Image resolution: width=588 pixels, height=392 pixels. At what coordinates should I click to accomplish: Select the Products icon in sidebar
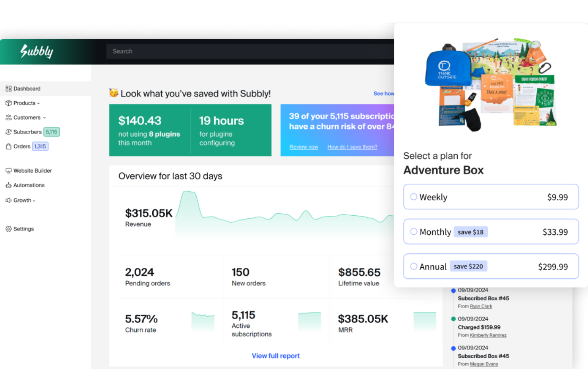click(x=8, y=103)
